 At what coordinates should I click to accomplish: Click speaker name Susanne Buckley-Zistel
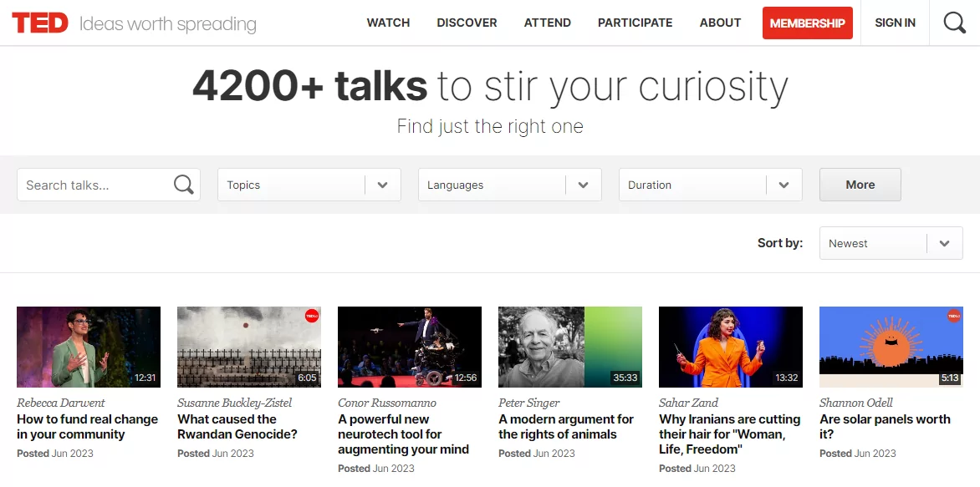[x=234, y=403]
